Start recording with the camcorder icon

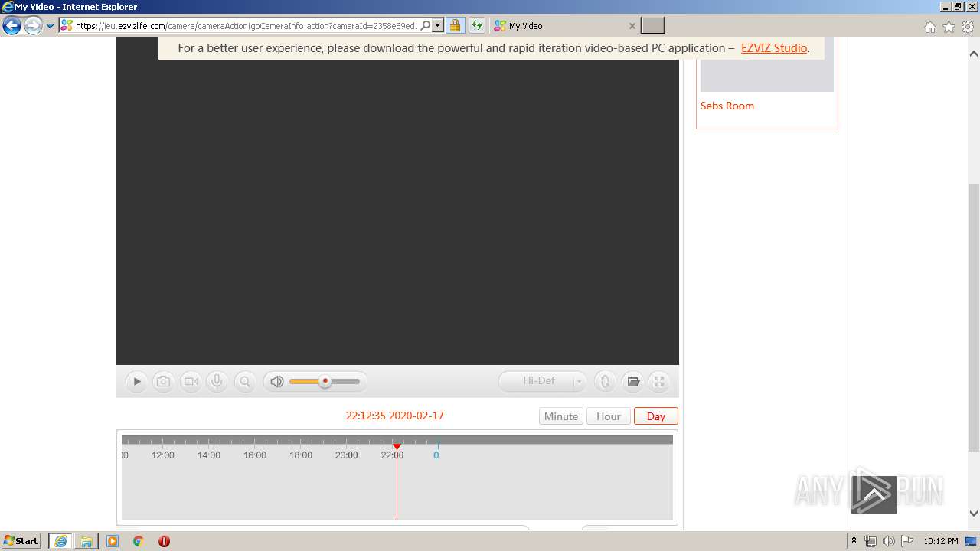(191, 381)
